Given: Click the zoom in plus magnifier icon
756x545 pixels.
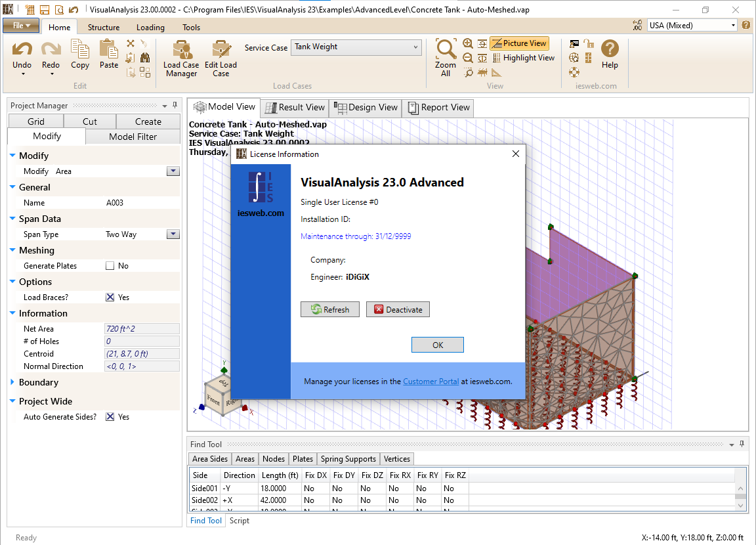Looking at the screenshot, I should coord(468,43).
